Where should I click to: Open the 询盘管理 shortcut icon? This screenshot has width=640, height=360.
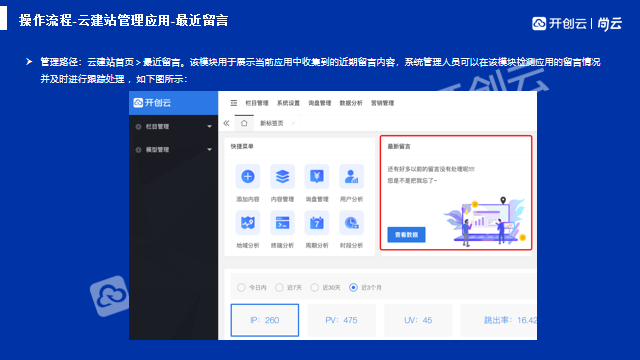pyautogui.click(x=317, y=176)
